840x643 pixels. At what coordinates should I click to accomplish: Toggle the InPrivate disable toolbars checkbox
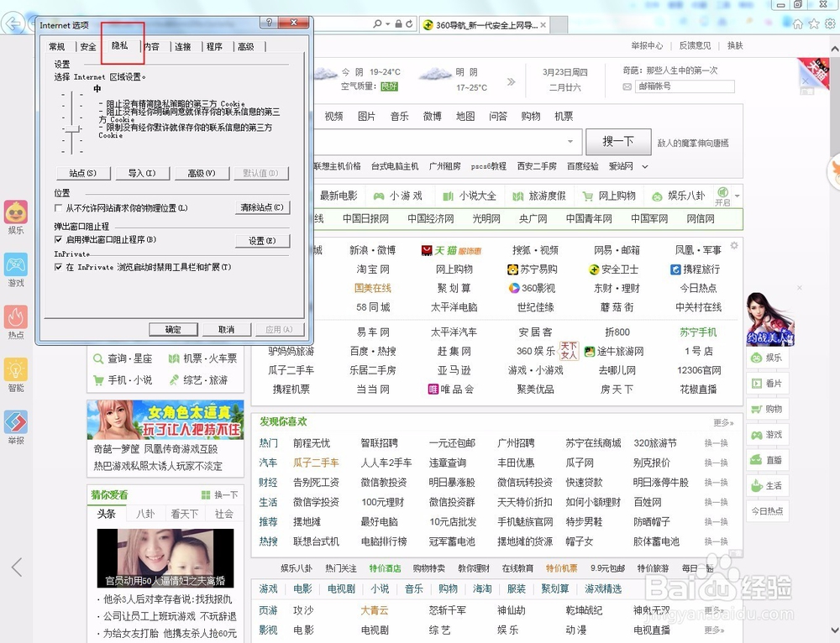point(59,267)
